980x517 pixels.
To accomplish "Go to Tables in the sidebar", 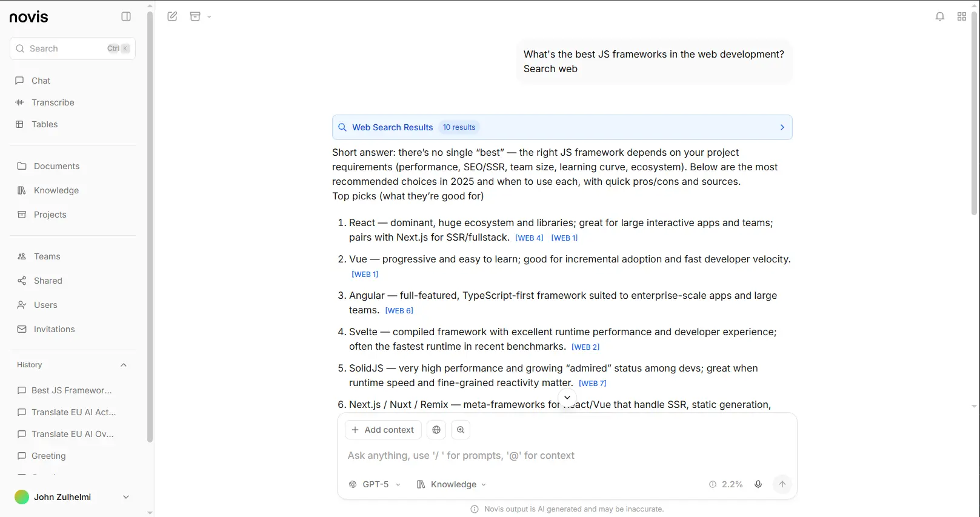I will click(44, 124).
